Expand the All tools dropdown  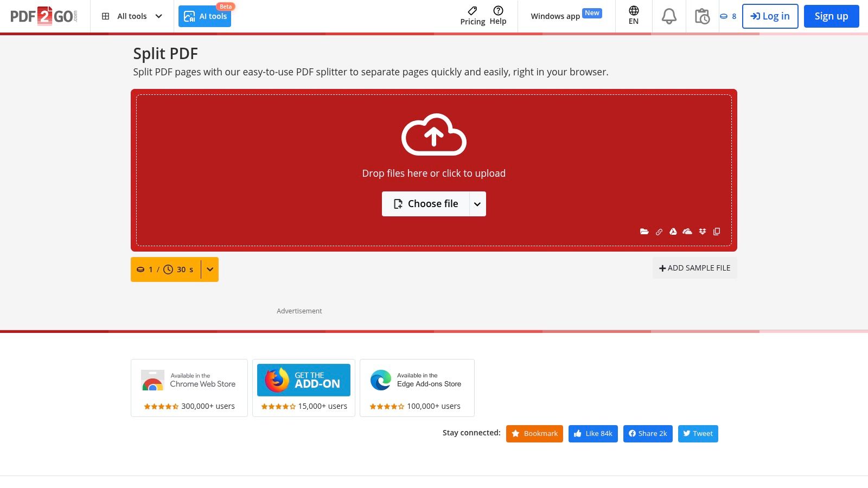132,16
